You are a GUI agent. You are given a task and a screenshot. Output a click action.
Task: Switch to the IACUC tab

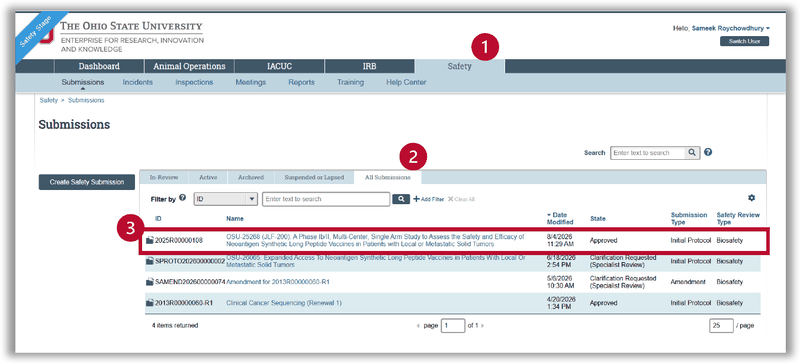coord(280,66)
